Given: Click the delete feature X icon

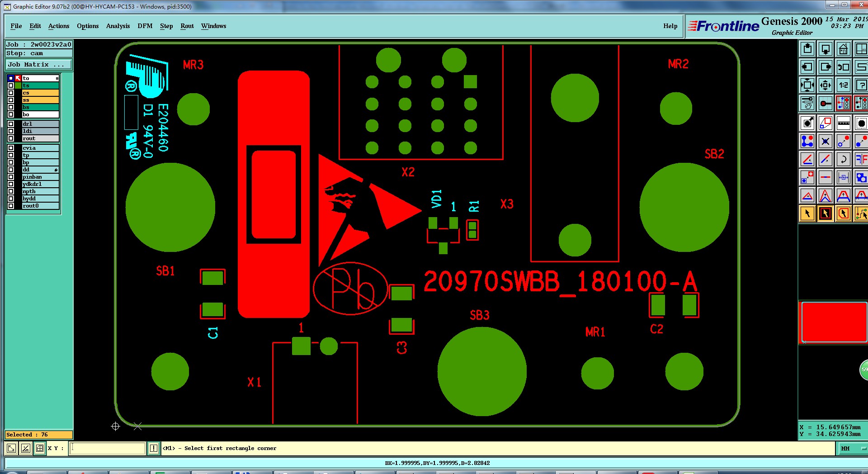Looking at the screenshot, I should coord(826,141).
